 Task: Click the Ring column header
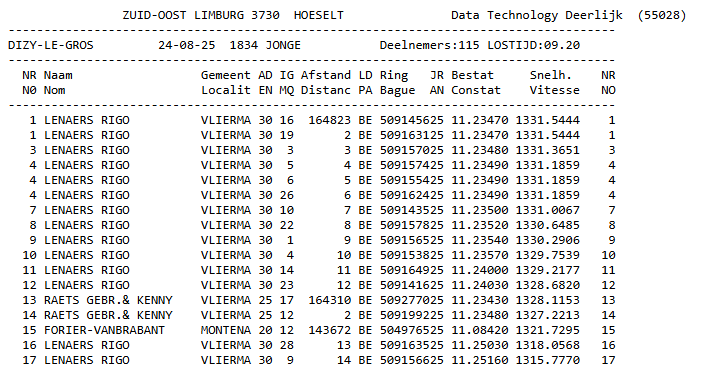pos(394,75)
